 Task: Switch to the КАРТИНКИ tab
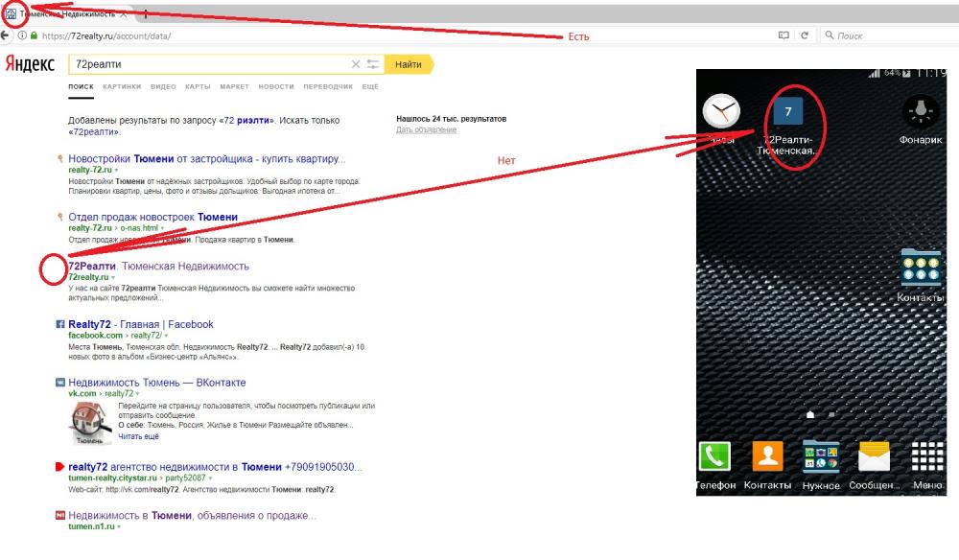click(122, 87)
